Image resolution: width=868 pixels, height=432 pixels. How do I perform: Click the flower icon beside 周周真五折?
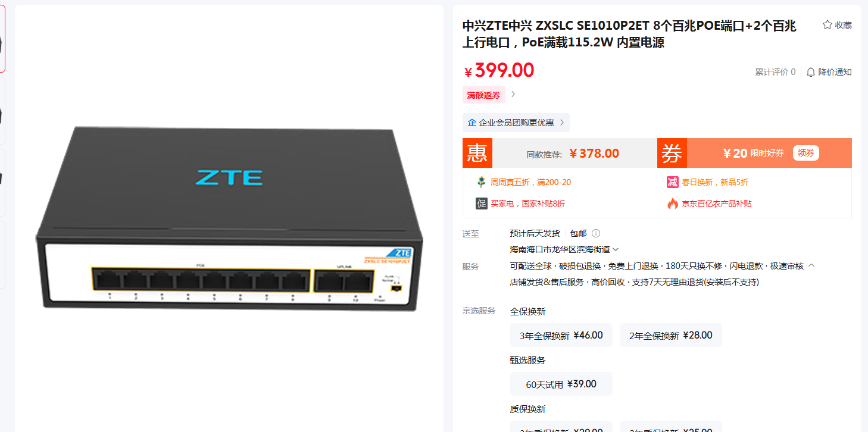(481, 182)
